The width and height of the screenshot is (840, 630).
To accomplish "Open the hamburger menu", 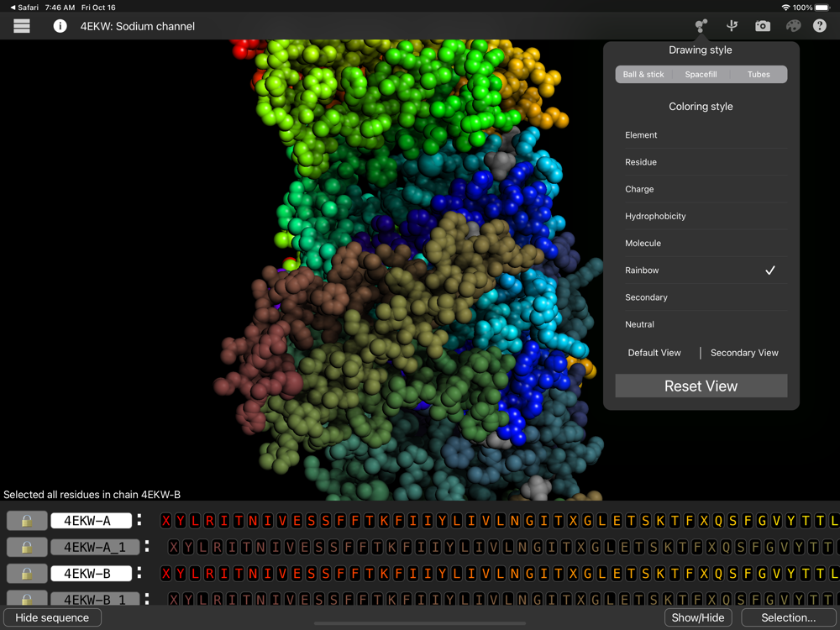I will point(22,26).
